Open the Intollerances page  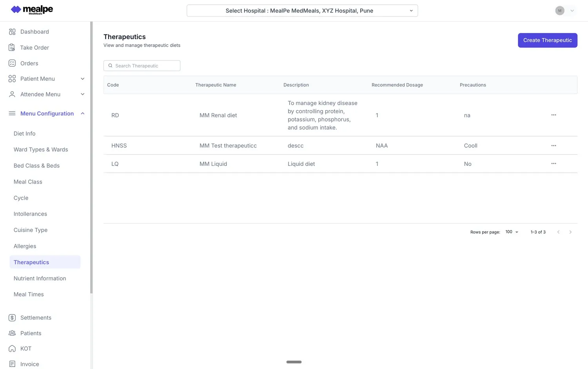30,214
